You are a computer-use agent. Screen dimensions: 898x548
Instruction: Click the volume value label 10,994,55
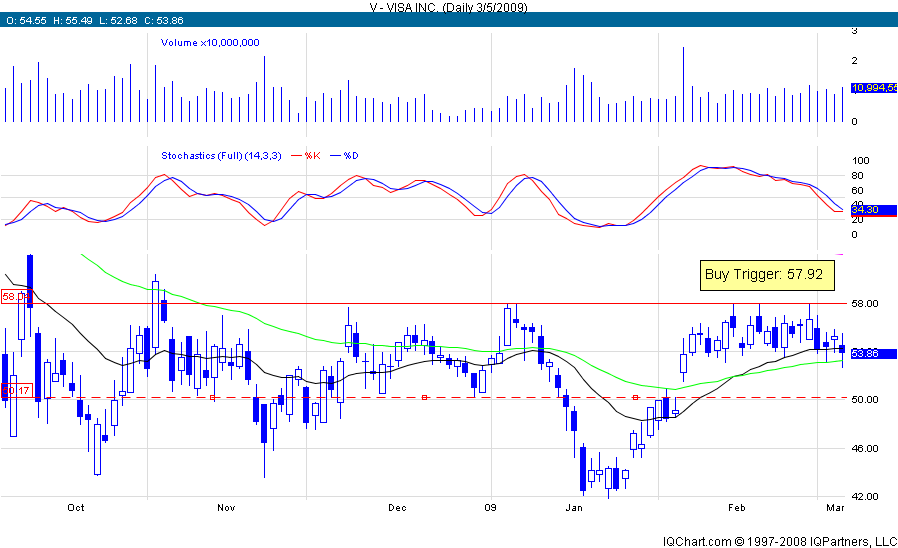pos(874,88)
